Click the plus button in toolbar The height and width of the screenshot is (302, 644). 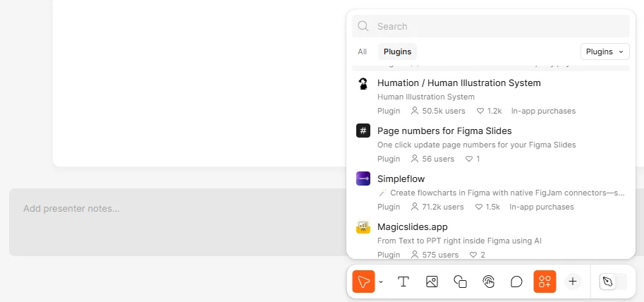click(573, 282)
